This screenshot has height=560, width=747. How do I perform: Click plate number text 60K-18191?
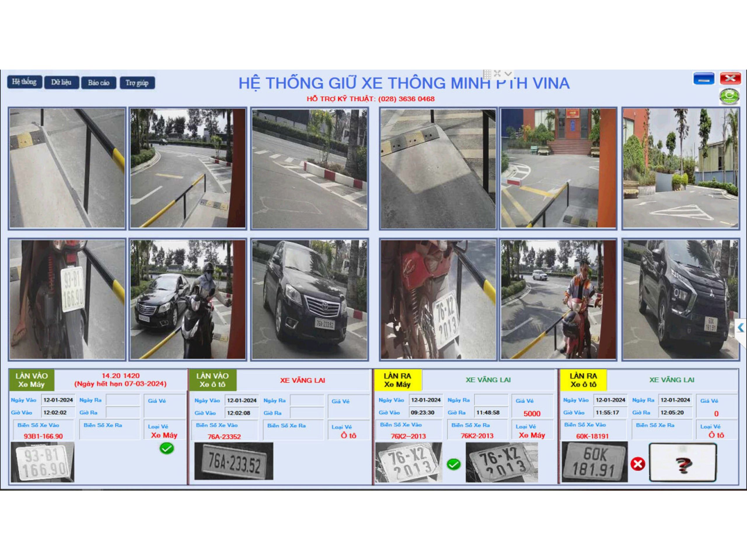(x=592, y=436)
